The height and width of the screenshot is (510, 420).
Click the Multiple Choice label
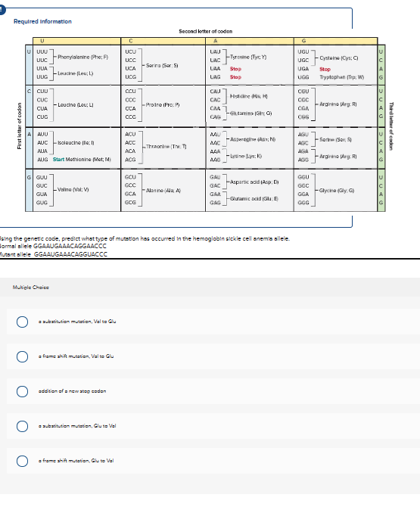coord(31,288)
